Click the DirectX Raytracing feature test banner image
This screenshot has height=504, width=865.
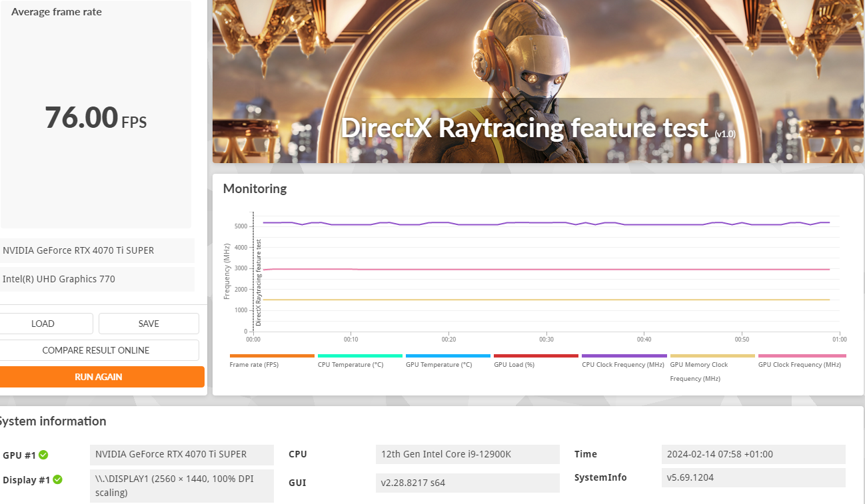538,81
